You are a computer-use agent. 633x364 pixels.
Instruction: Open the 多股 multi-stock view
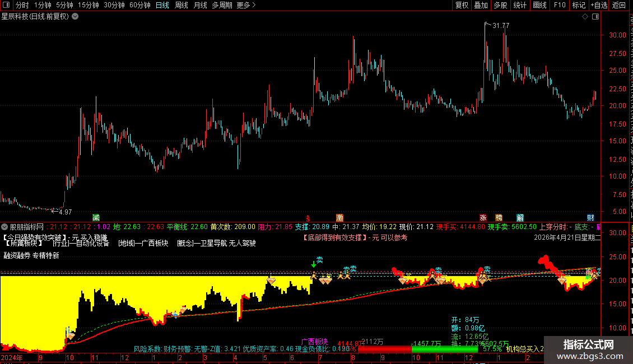tap(501, 5)
